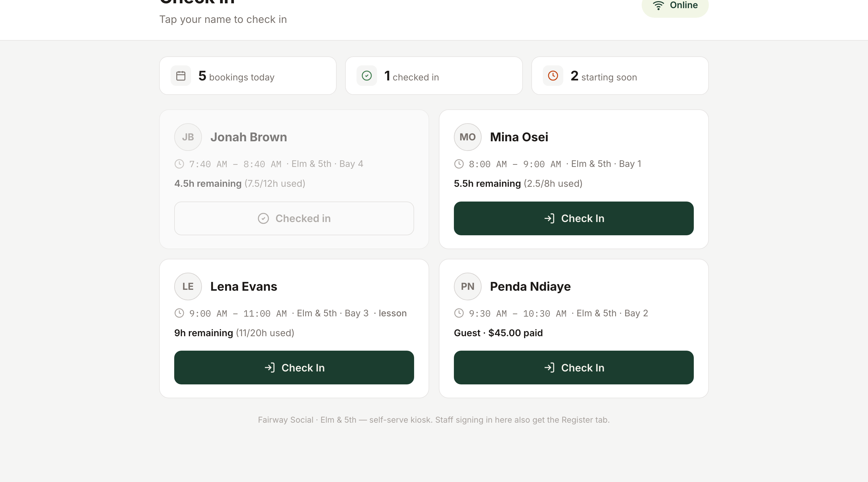Select the Jonah Brown name
The image size is (868, 482).
pos(249,137)
